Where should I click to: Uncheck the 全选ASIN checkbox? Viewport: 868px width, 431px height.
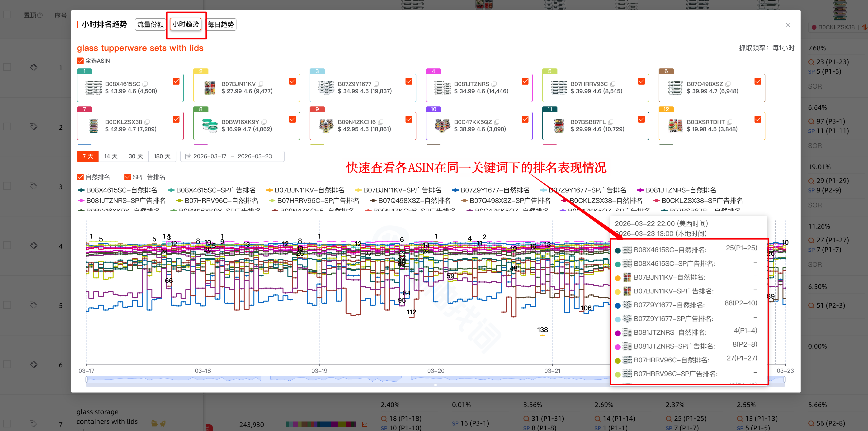tap(80, 61)
